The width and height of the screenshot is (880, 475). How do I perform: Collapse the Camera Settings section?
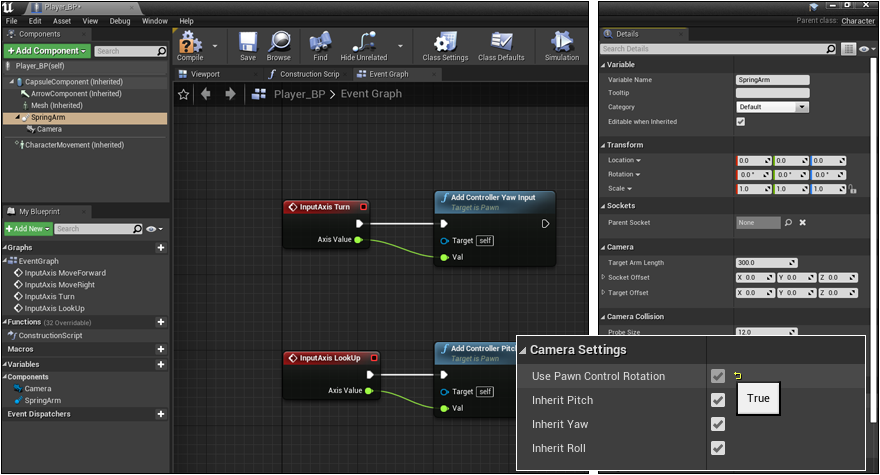[x=523, y=350]
